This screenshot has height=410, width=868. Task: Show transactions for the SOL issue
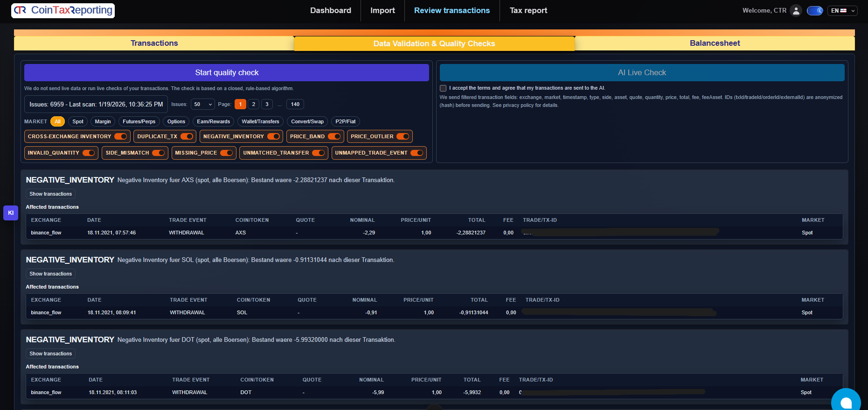[x=51, y=274]
